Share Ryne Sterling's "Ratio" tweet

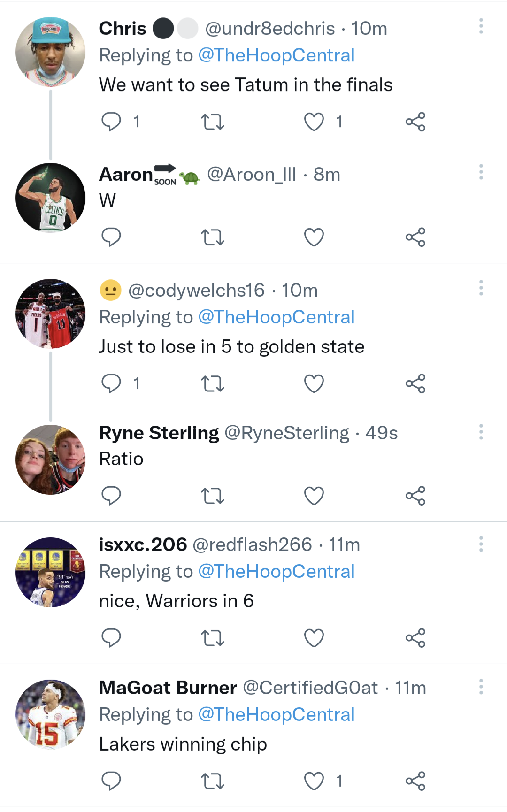point(415,496)
